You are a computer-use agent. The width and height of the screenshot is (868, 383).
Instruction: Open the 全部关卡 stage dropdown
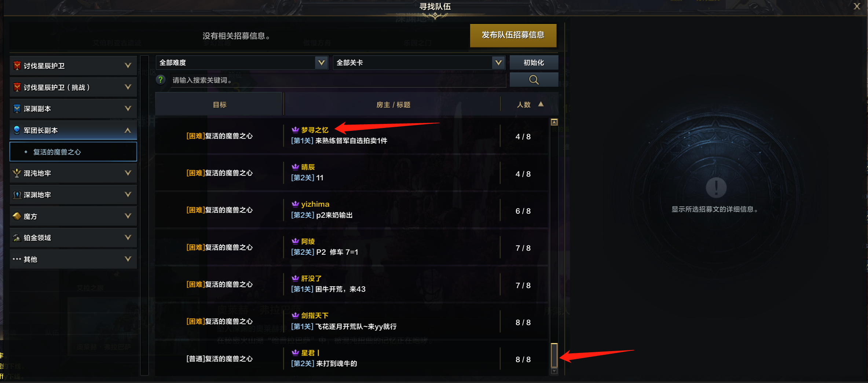[419, 63]
